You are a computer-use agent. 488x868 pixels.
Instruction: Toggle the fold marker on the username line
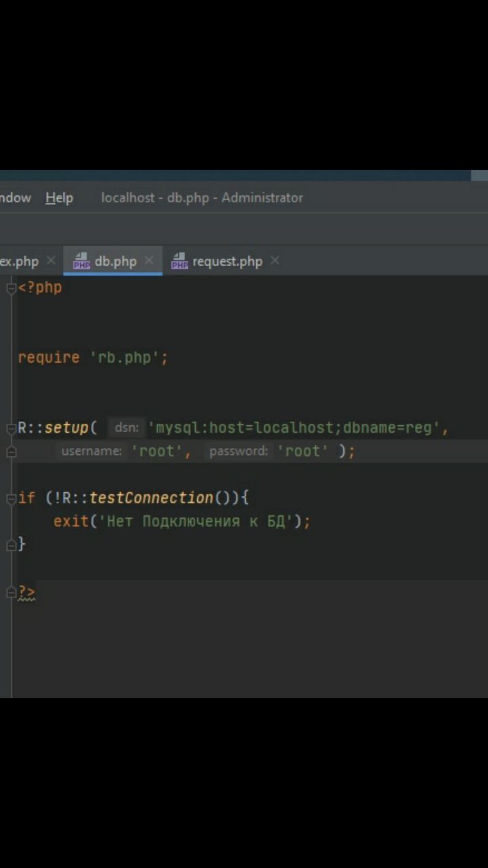pyautogui.click(x=11, y=452)
